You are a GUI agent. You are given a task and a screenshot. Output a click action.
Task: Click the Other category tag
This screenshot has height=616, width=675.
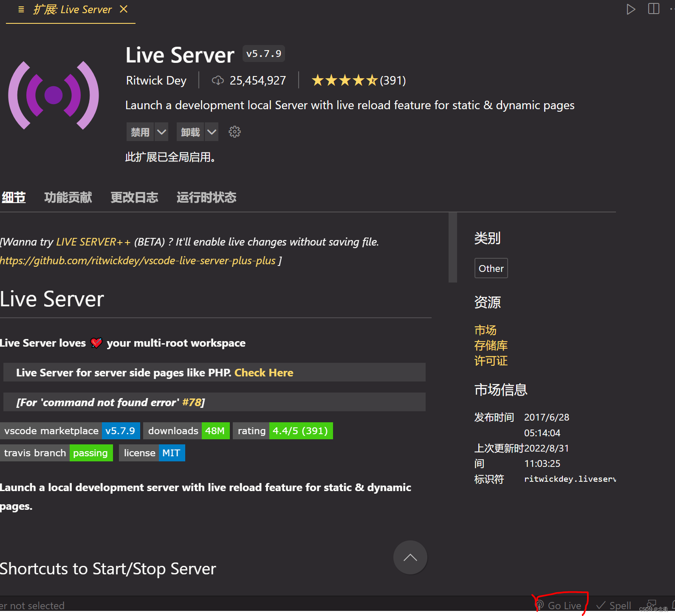tap(491, 268)
